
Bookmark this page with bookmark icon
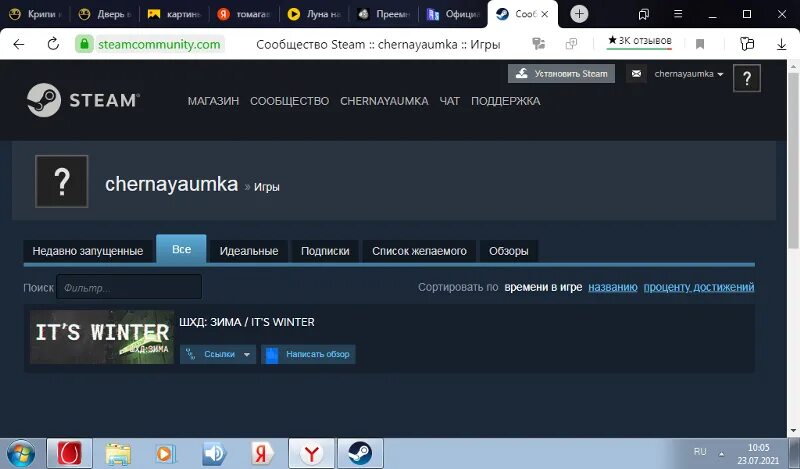tap(700, 44)
